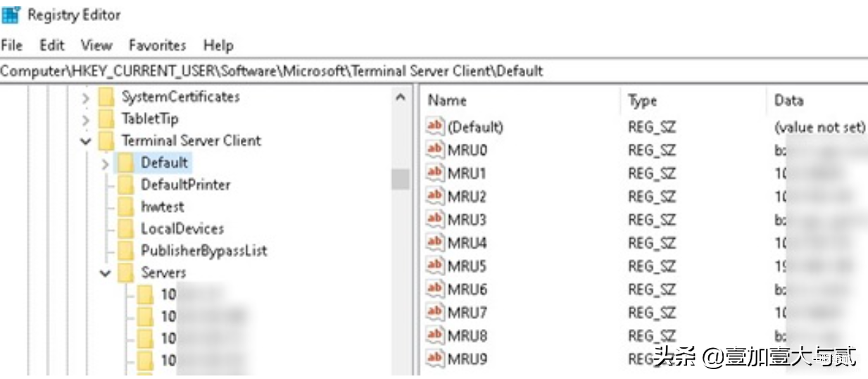Screen dimensions: 868x379
Task: Open the Edit menu
Action: point(52,45)
